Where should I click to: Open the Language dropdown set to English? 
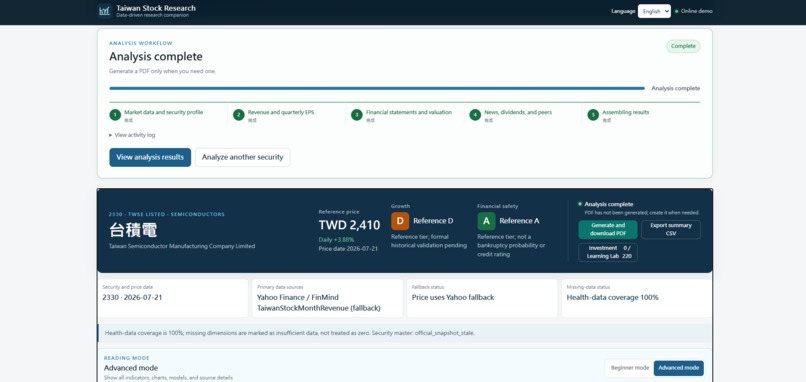coord(654,11)
